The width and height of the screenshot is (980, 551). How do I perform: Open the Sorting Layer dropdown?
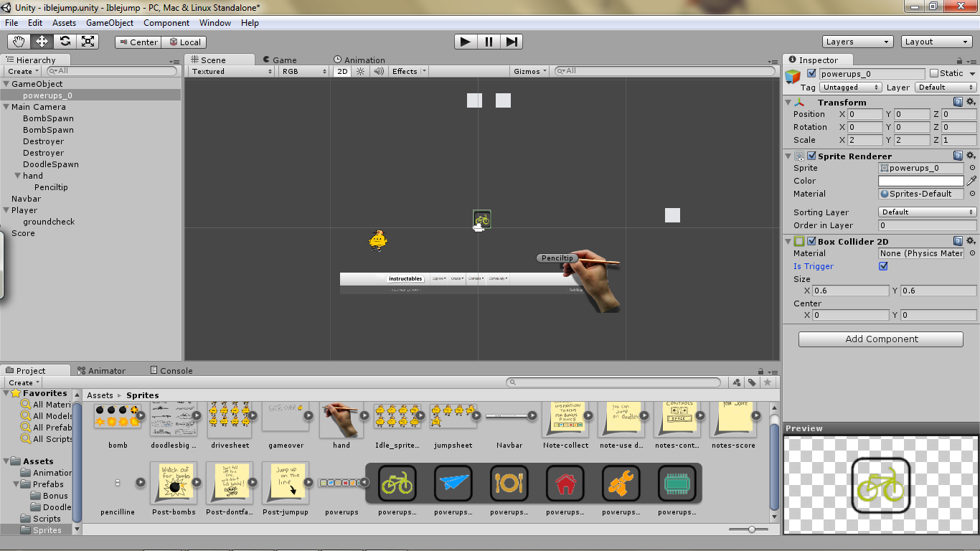click(927, 212)
